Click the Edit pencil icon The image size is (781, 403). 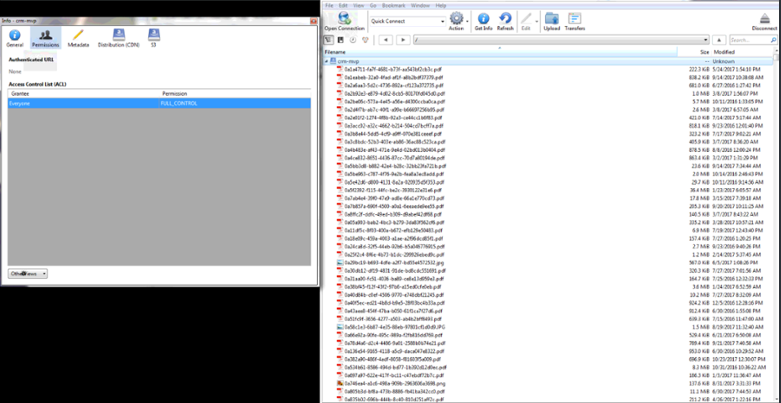tap(527, 20)
